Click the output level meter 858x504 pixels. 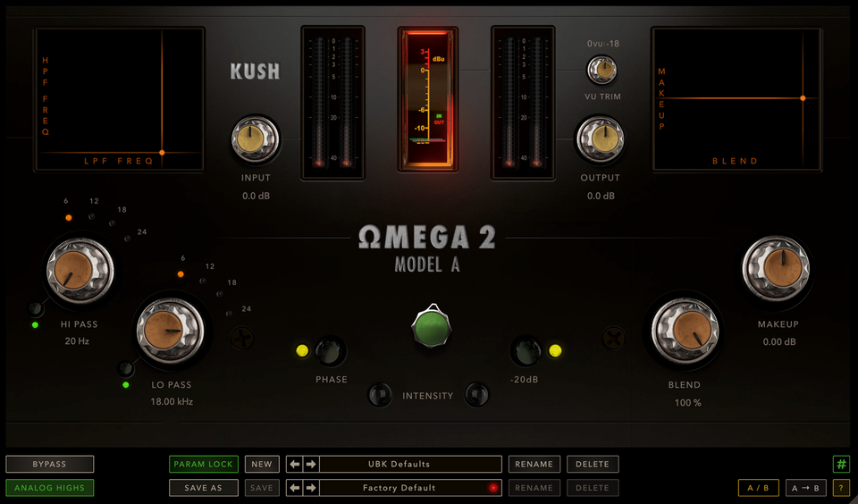(x=523, y=103)
